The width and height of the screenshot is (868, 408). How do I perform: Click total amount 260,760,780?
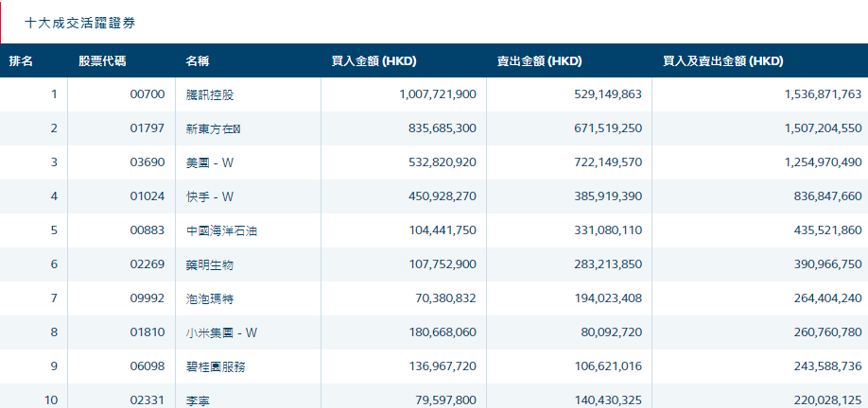pos(828,332)
